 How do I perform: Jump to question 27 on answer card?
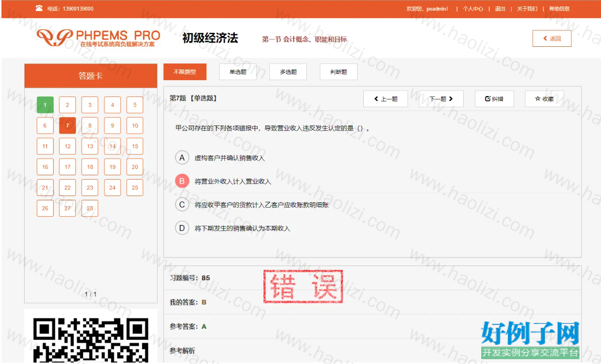tap(68, 209)
